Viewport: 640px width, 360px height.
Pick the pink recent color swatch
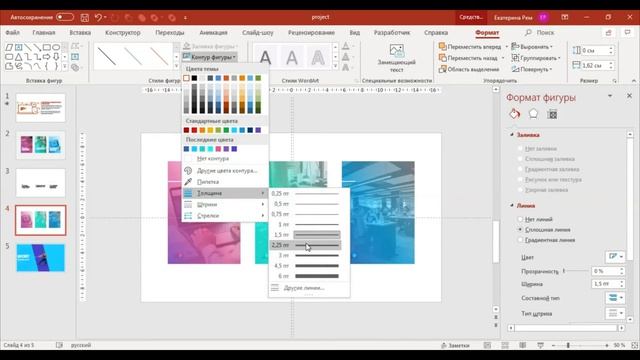pyautogui.click(x=218, y=149)
